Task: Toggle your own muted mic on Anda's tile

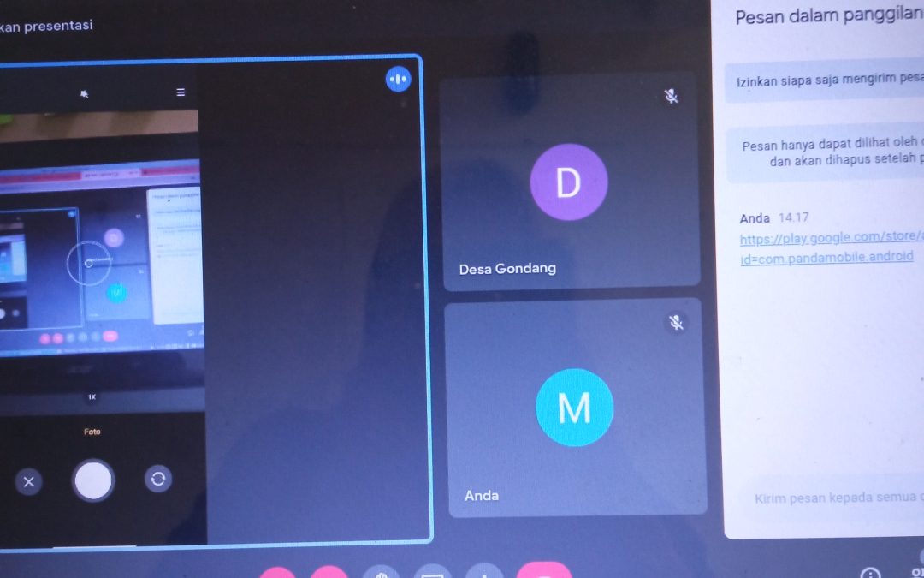Action: 677,323
